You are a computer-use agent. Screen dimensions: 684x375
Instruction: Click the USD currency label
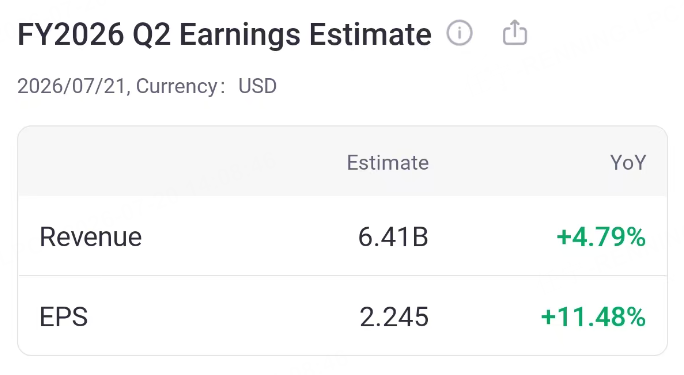click(x=257, y=86)
